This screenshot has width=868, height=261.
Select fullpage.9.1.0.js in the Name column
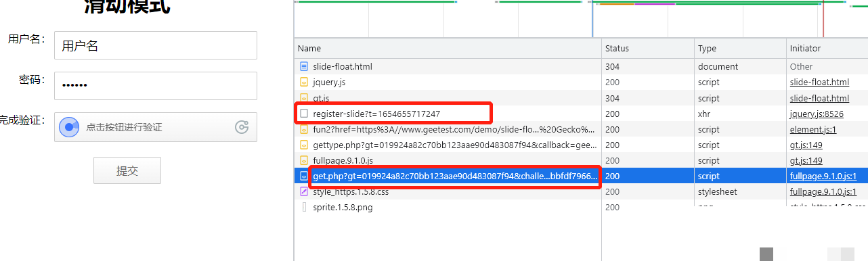click(x=343, y=160)
